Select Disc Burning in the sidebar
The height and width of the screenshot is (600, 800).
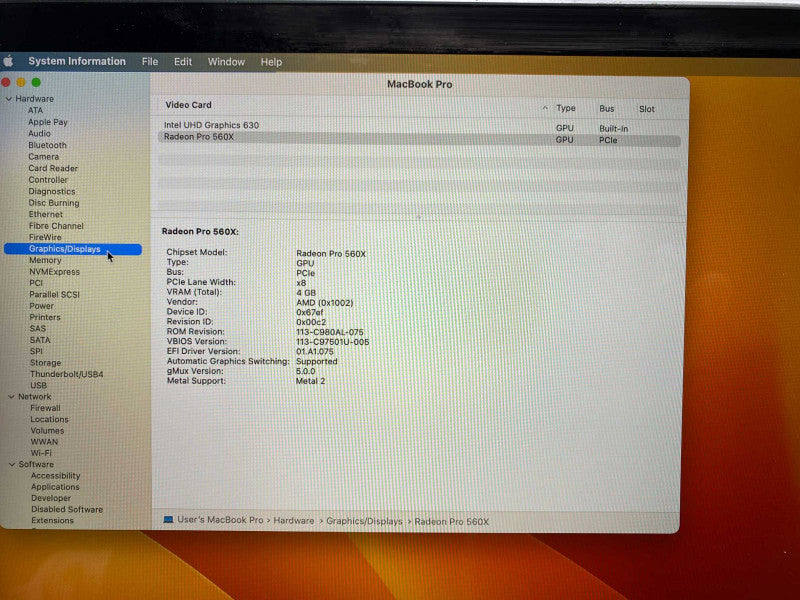[54, 203]
